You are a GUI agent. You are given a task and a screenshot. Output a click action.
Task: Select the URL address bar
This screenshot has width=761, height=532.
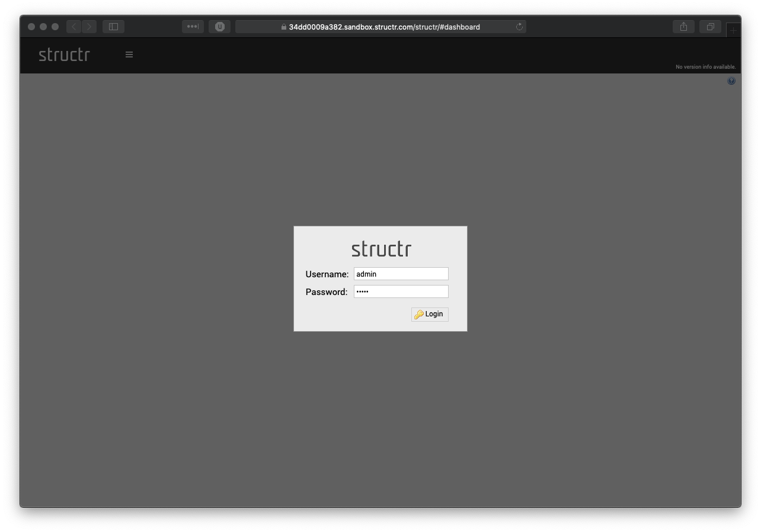384,27
